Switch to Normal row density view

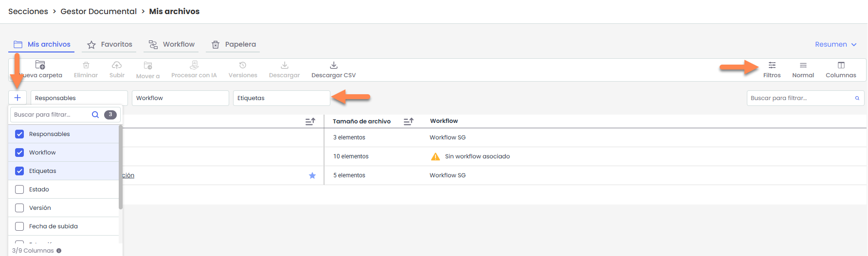click(803, 69)
